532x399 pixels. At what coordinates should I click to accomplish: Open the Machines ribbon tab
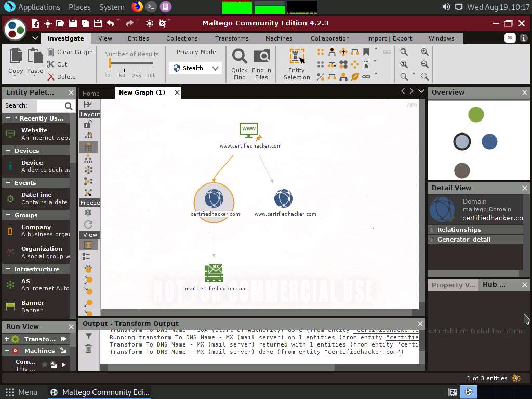tap(279, 38)
